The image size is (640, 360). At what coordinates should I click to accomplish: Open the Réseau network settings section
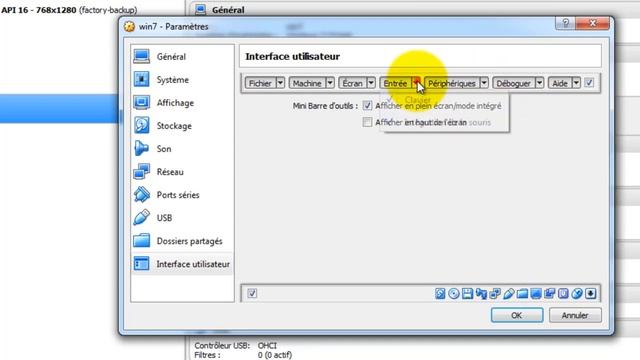[x=182, y=172]
